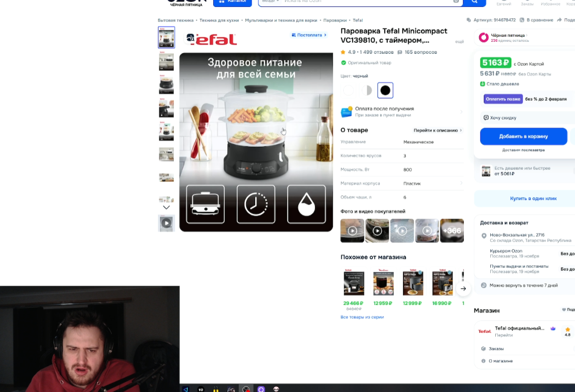Go to Tefal breadcrumb
The image size is (575, 392).
click(x=358, y=20)
